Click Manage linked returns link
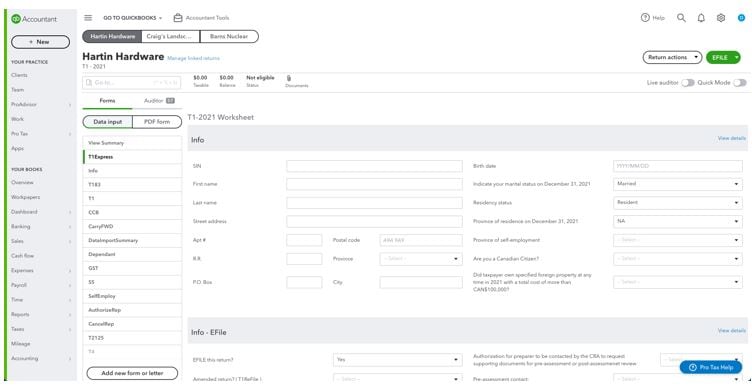The height and width of the screenshot is (388, 752). pos(193,58)
